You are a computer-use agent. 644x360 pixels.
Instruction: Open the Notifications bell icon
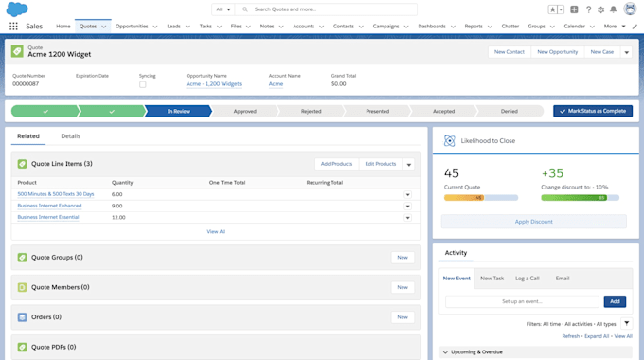tap(613, 9)
